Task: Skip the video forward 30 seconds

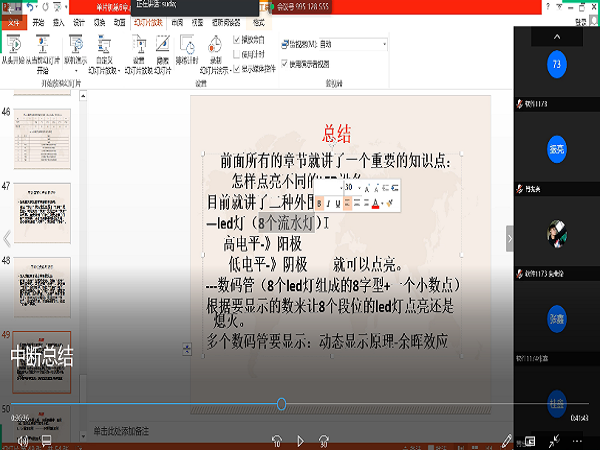Action: (x=325, y=440)
